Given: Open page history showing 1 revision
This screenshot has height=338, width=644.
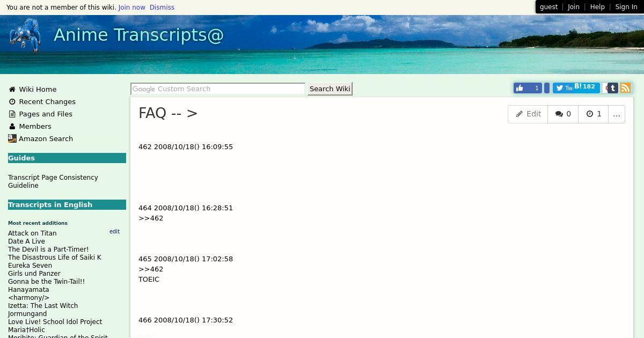Looking at the screenshot, I should click(x=594, y=114).
